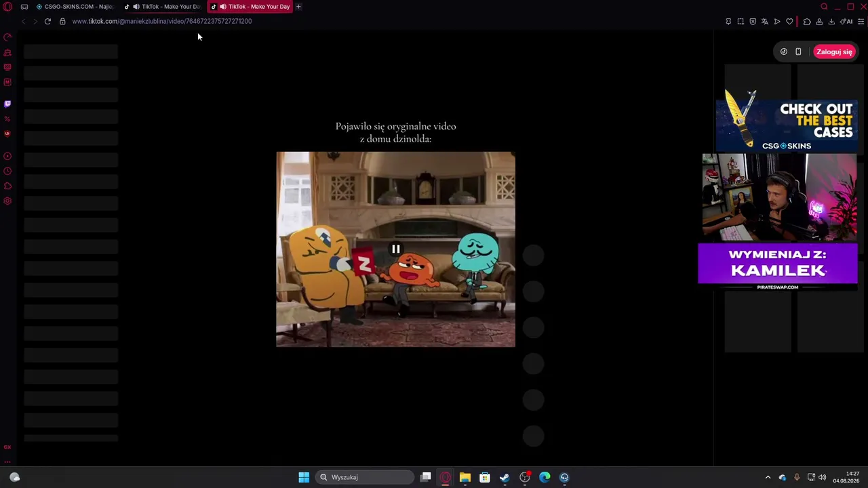Open ad blocker shield settings
Screen dimensions: 868x488
(753, 22)
